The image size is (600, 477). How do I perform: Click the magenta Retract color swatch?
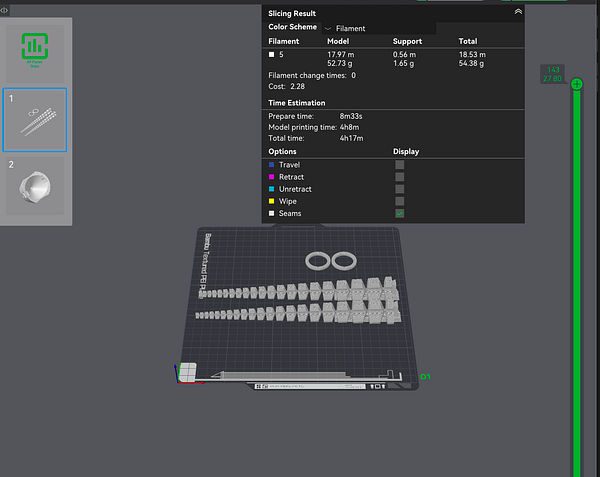[x=272, y=177]
